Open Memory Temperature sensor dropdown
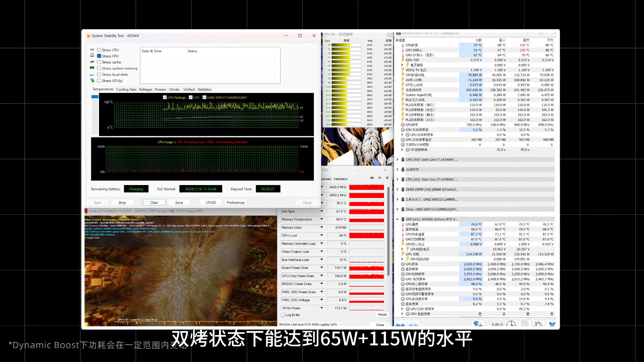The height and width of the screenshot is (362, 644). (x=322, y=219)
